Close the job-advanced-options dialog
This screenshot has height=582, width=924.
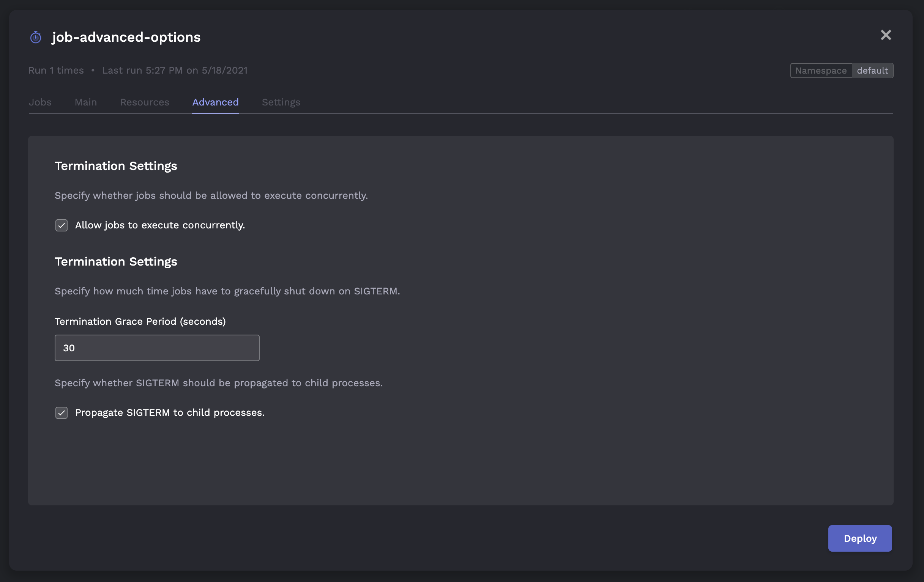(x=885, y=35)
